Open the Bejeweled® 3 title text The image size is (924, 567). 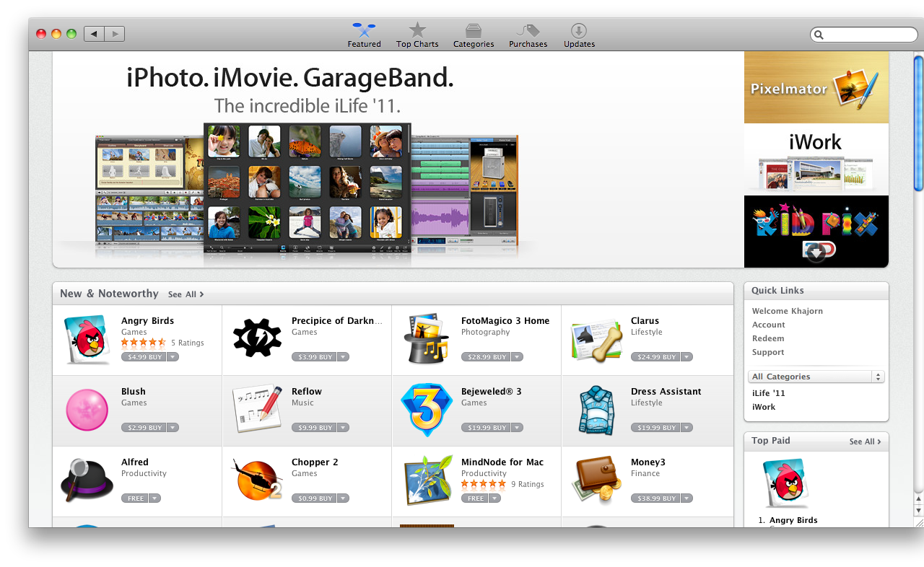pyautogui.click(x=492, y=391)
